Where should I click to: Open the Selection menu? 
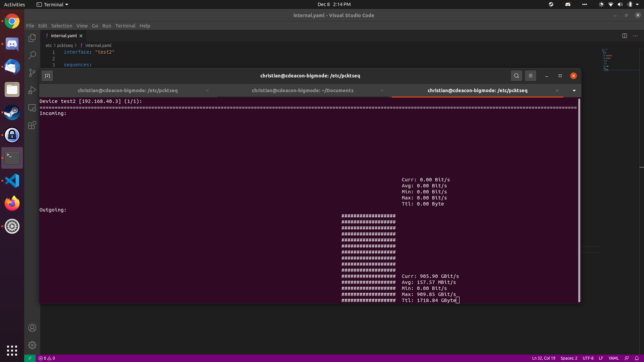(61, 26)
